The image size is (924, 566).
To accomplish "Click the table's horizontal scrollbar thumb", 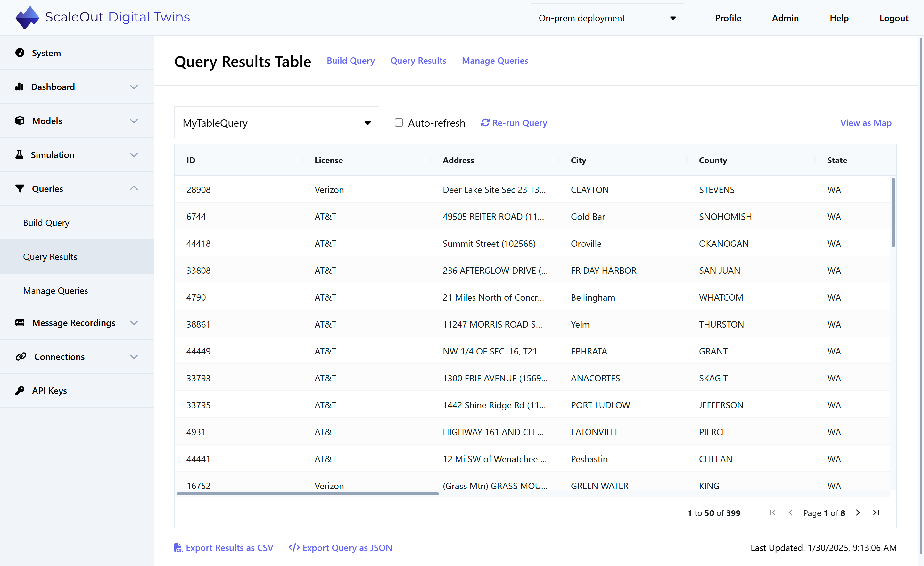I will pos(308,493).
